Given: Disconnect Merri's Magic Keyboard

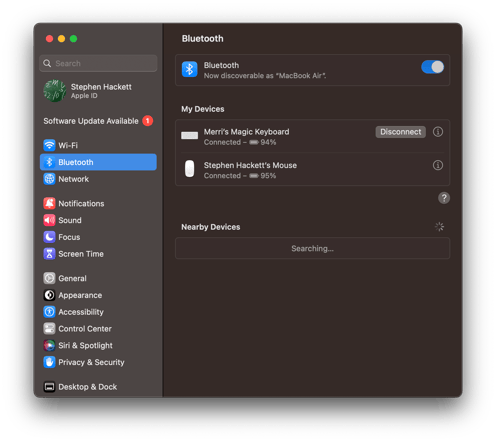Looking at the screenshot, I should tap(401, 132).
